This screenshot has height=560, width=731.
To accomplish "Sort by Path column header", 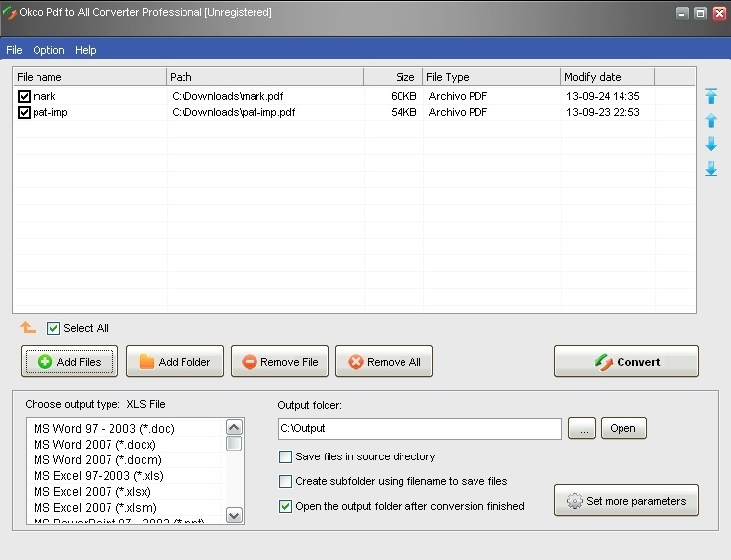I will point(264,77).
